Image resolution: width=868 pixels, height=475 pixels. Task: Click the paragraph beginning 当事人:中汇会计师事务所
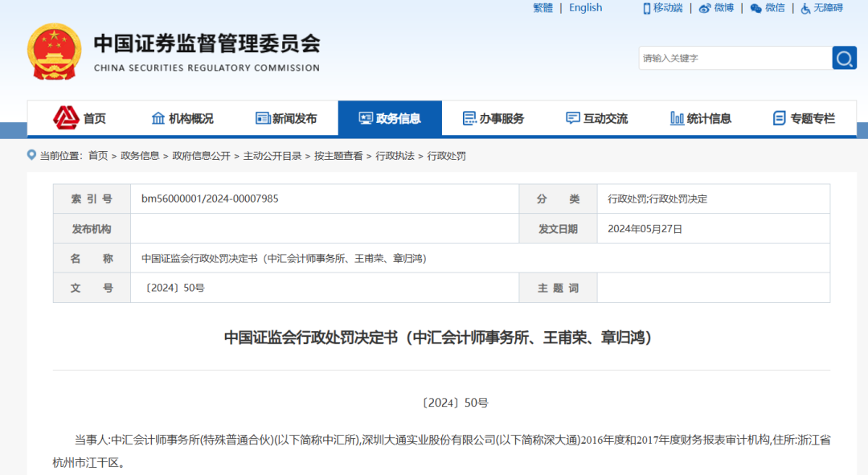click(441, 451)
